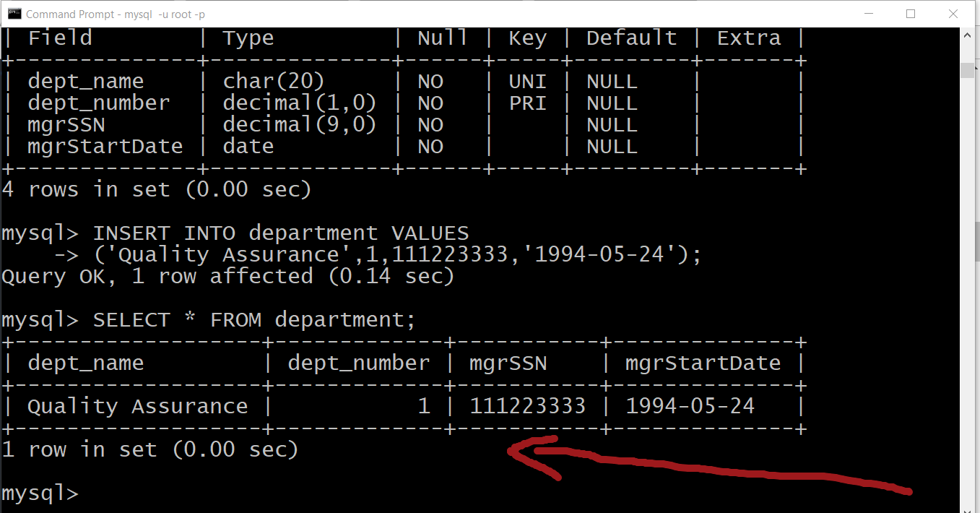Click the PRI key cell for dept_number
The height and width of the screenshot is (513, 980).
click(x=527, y=103)
